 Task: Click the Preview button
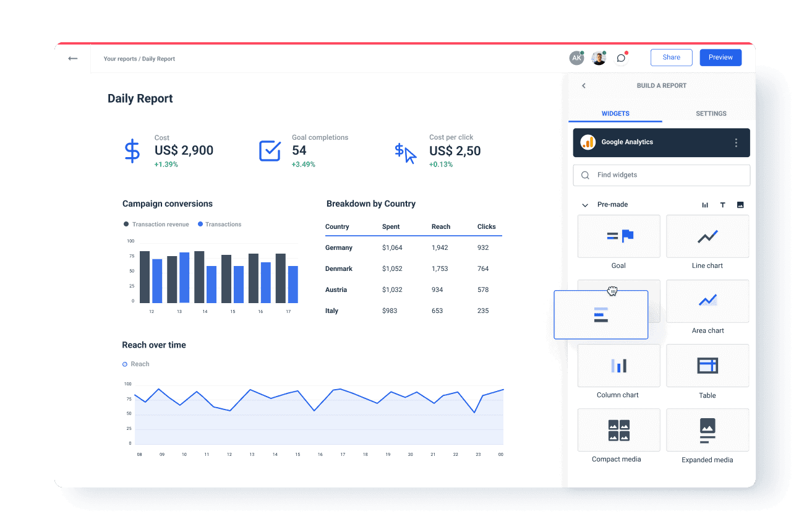coord(720,57)
